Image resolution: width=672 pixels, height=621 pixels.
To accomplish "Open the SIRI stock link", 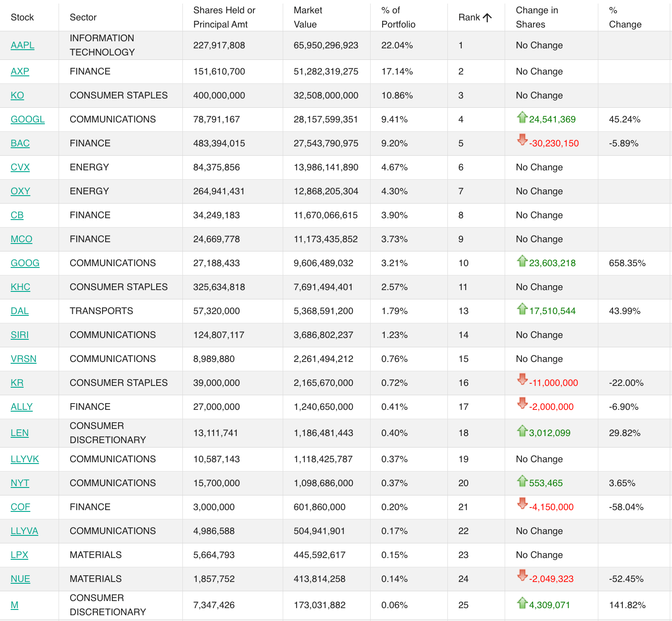I will pos(20,335).
